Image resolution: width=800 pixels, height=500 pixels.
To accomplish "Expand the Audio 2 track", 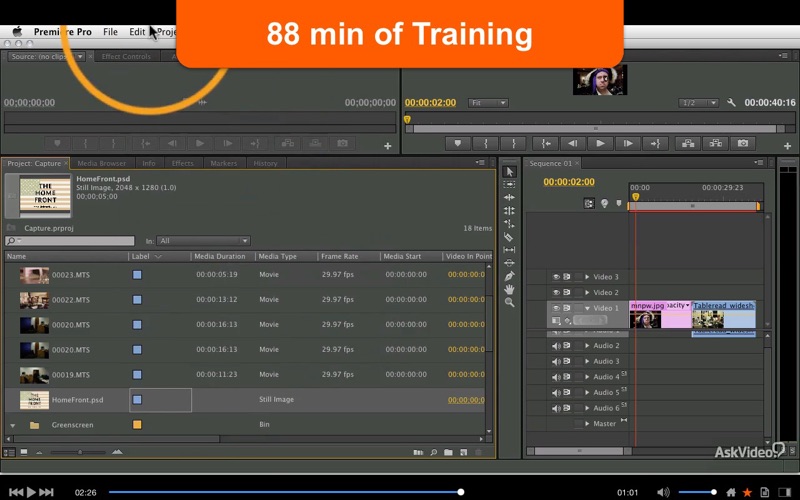I will pos(587,346).
